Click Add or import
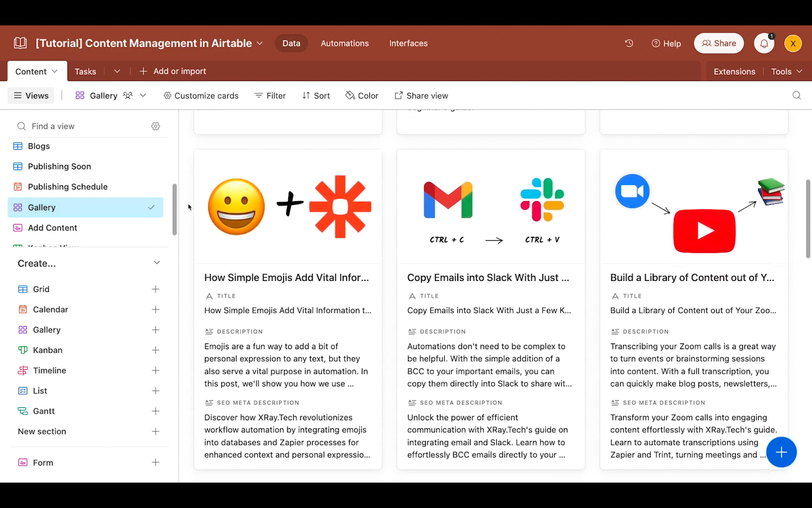The width and height of the screenshot is (812, 508). (x=173, y=71)
